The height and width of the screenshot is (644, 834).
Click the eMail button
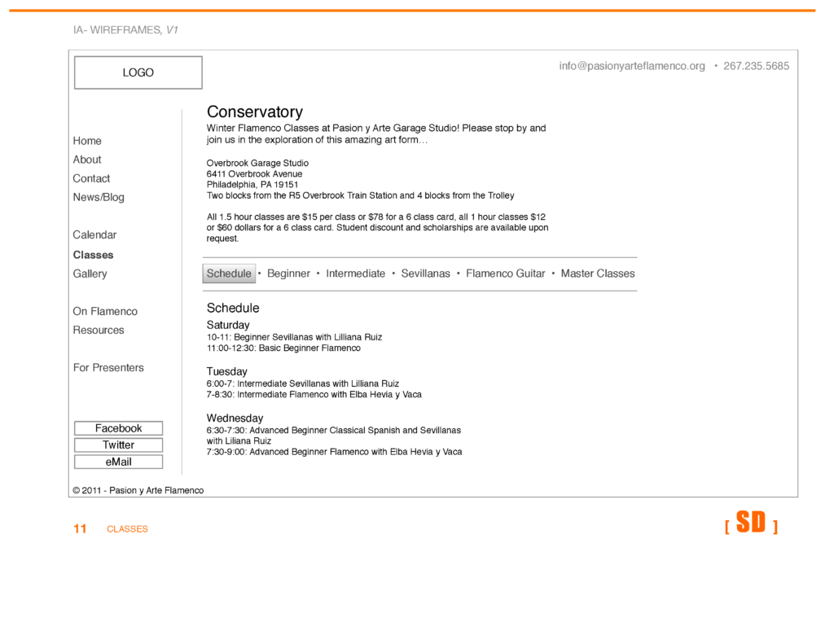(x=118, y=462)
